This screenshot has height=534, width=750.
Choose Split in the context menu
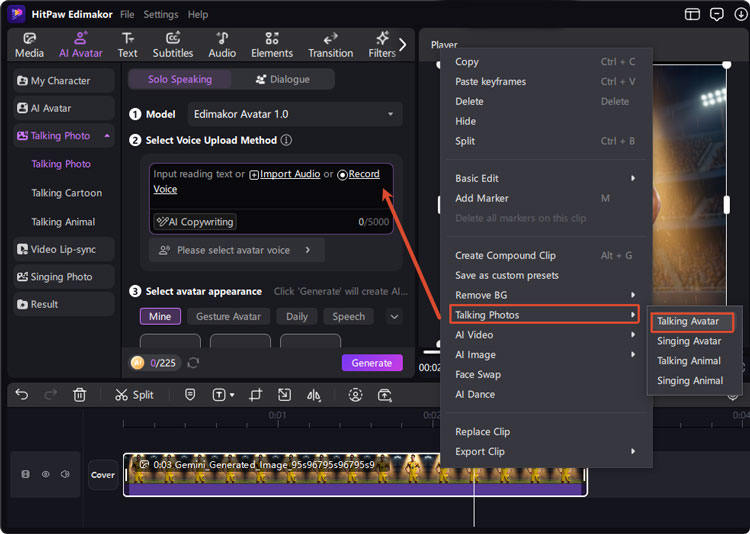coord(545,141)
